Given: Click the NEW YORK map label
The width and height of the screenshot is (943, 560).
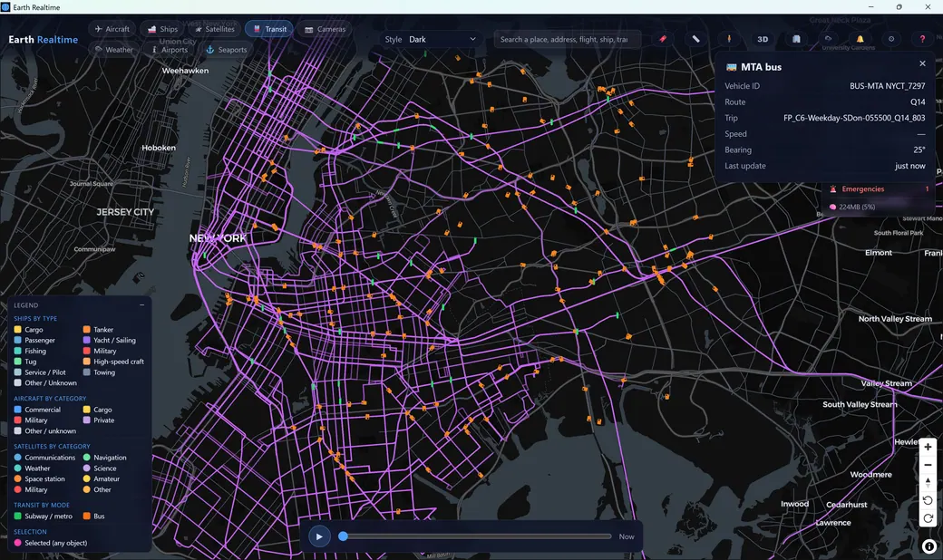Looking at the screenshot, I should click(218, 238).
